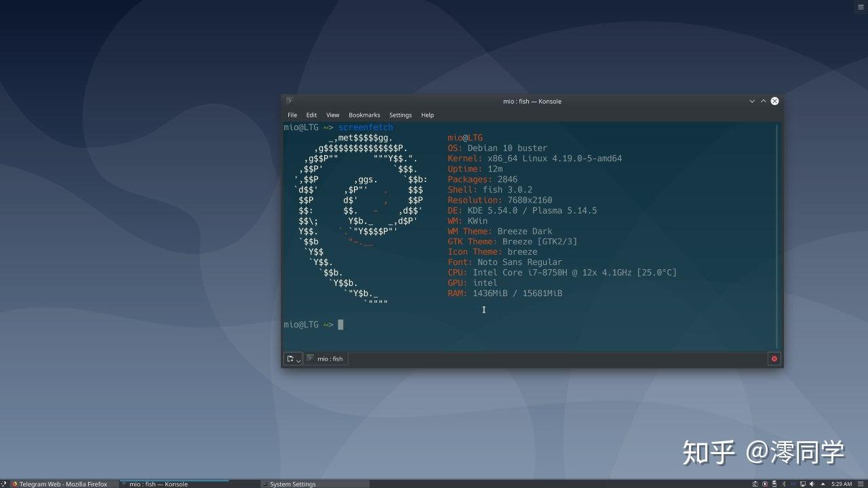Open the Settings menu in Konsole

coord(400,115)
